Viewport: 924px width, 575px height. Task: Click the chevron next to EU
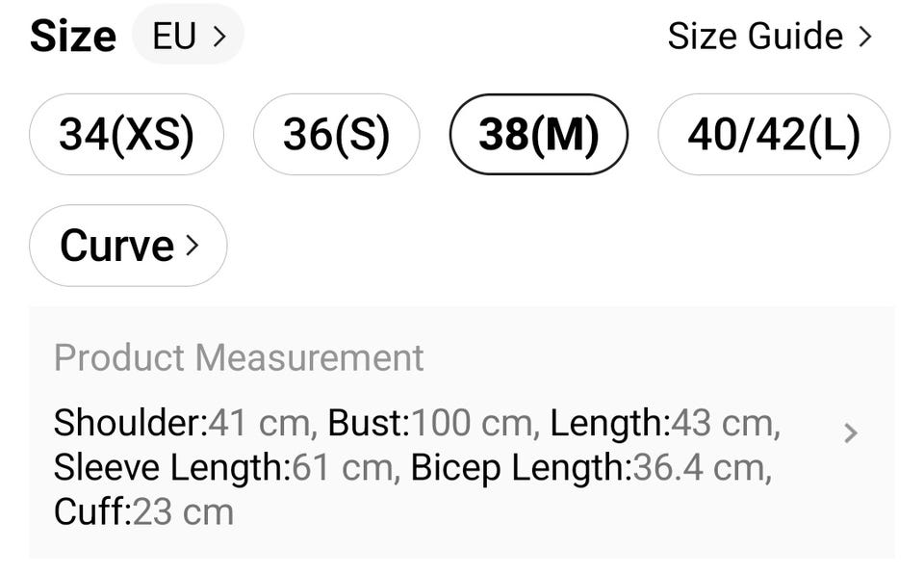(219, 37)
